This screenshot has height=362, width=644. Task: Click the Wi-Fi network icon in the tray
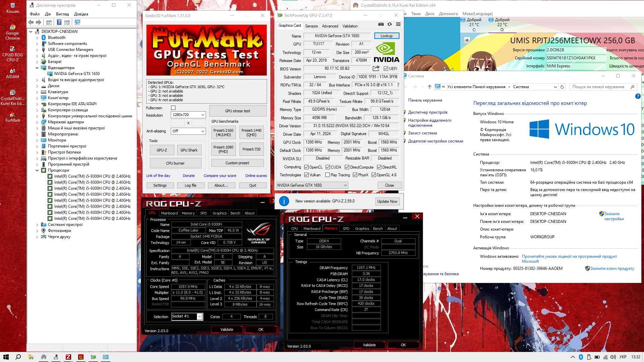[605, 357]
